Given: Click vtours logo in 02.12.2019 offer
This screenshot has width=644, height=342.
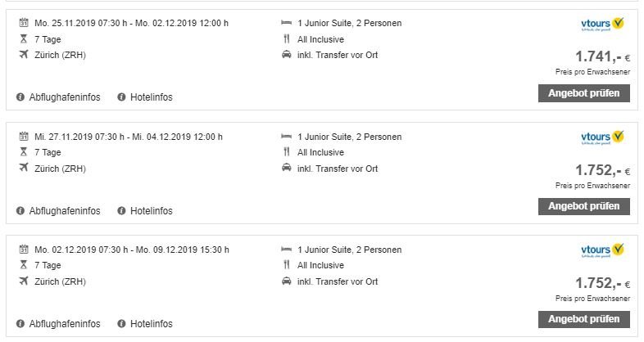Looking at the screenshot, I should tap(602, 250).
